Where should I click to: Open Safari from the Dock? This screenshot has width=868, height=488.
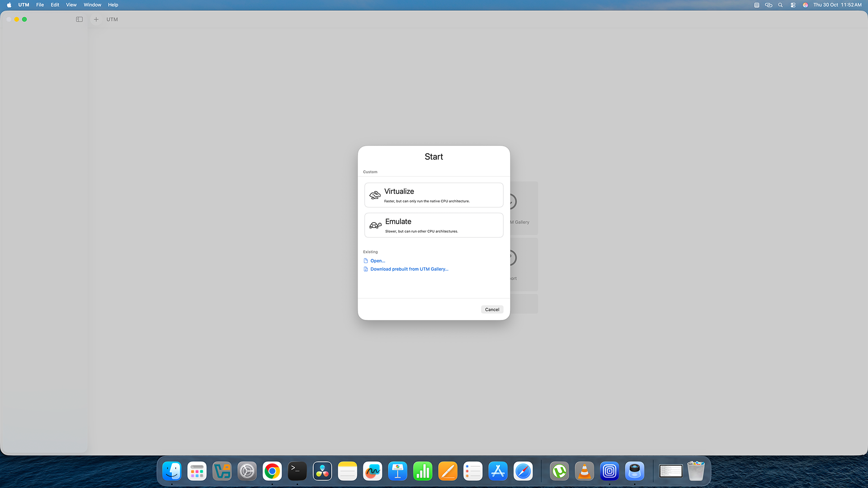click(523, 471)
